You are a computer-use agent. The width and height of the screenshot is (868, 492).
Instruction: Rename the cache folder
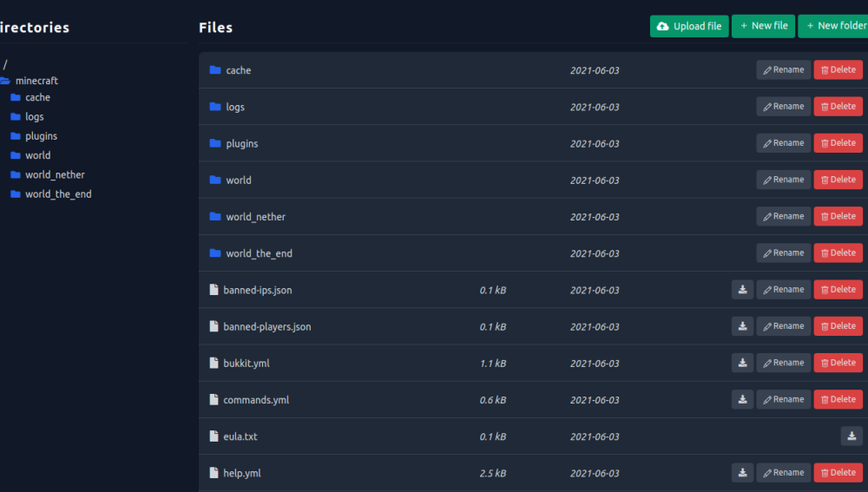click(x=783, y=70)
